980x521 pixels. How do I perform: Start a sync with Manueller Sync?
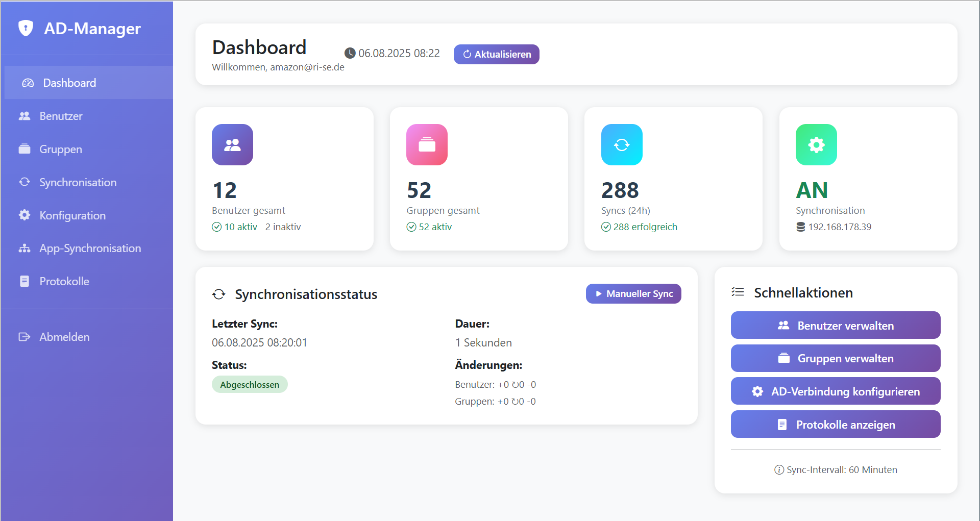tap(633, 294)
